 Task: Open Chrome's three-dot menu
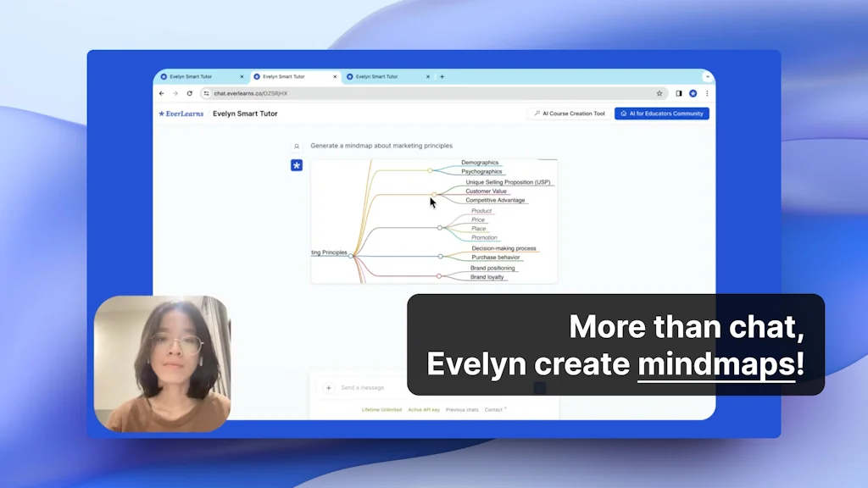pos(707,93)
